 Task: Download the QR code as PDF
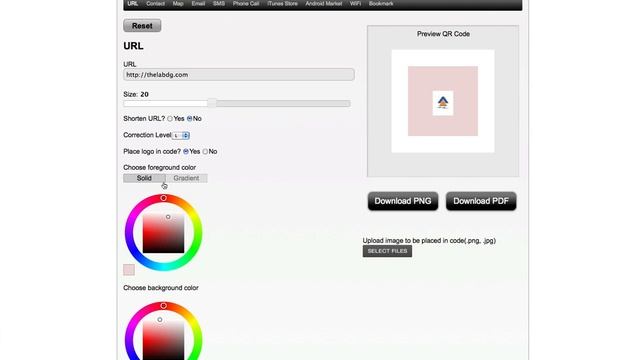click(x=481, y=201)
